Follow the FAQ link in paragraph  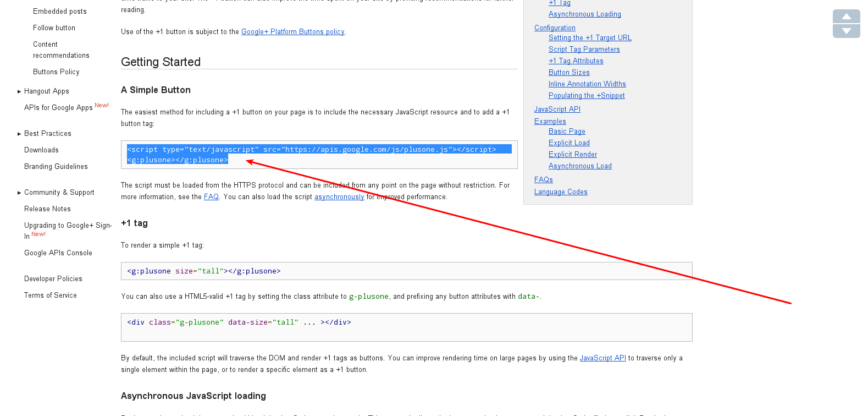tap(211, 197)
